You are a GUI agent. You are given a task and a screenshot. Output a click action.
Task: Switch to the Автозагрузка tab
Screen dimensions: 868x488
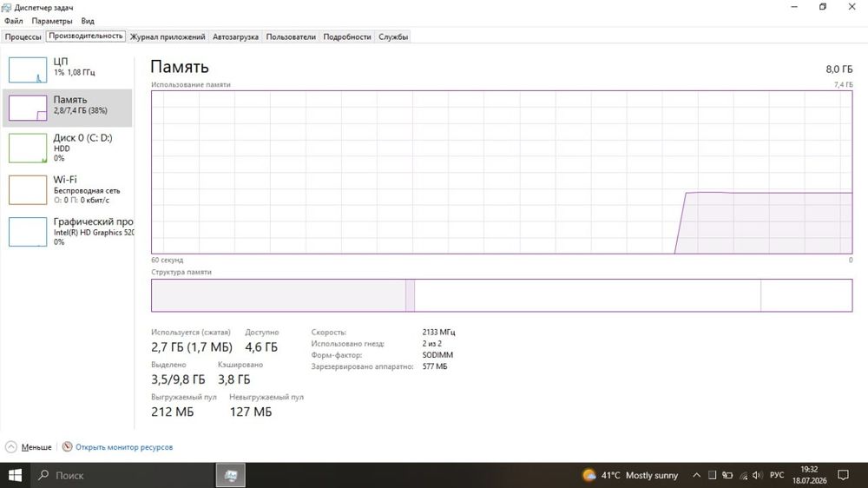point(235,36)
